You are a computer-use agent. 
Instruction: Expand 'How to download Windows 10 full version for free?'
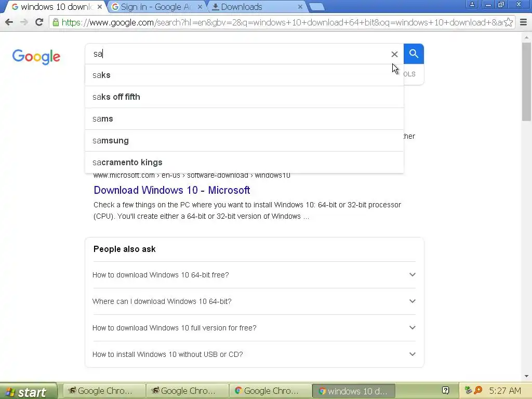pyautogui.click(x=254, y=328)
